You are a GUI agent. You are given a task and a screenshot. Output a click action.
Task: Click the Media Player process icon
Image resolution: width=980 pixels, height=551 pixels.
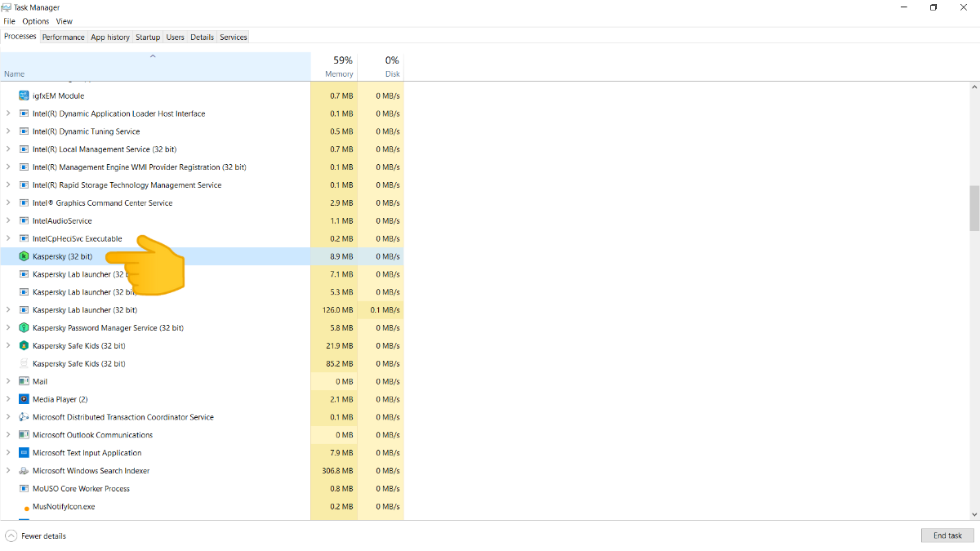(24, 399)
